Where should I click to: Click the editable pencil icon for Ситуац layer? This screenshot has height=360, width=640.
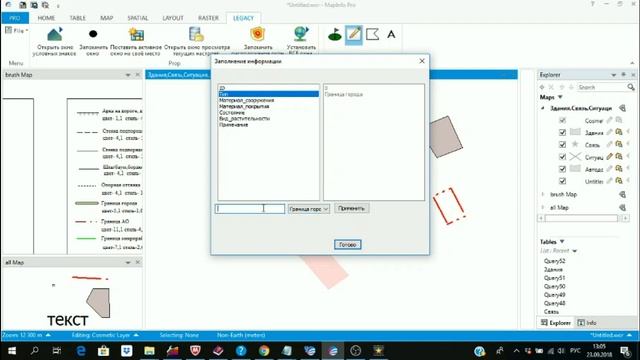point(609,157)
